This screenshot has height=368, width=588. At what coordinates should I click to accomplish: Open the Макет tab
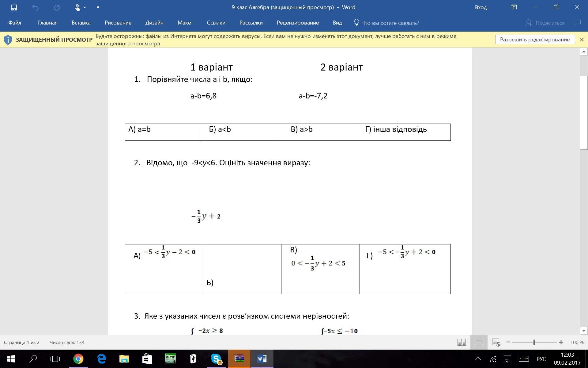185,23
